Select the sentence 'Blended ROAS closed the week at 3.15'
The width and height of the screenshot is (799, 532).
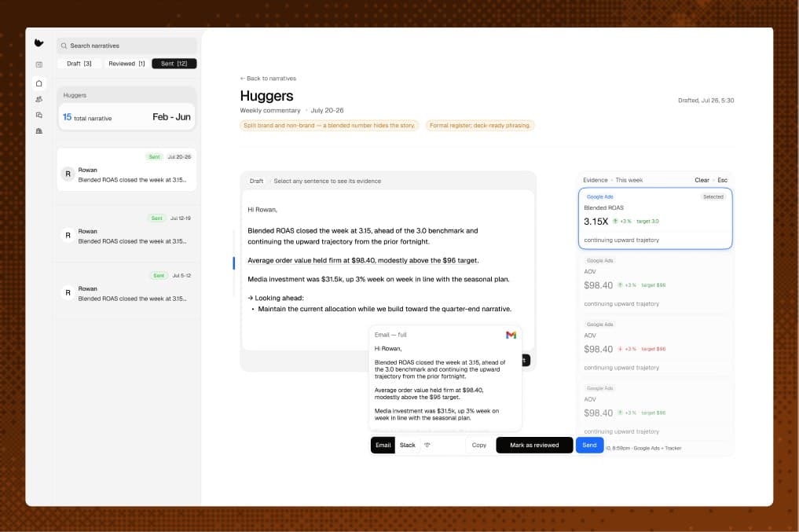(x=363, y=236)
